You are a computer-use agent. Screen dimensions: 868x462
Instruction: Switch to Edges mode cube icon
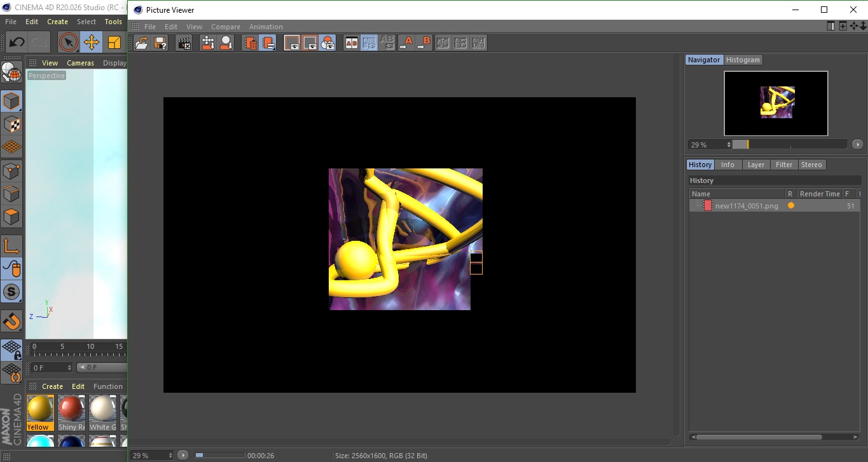[x=11, y=193]
